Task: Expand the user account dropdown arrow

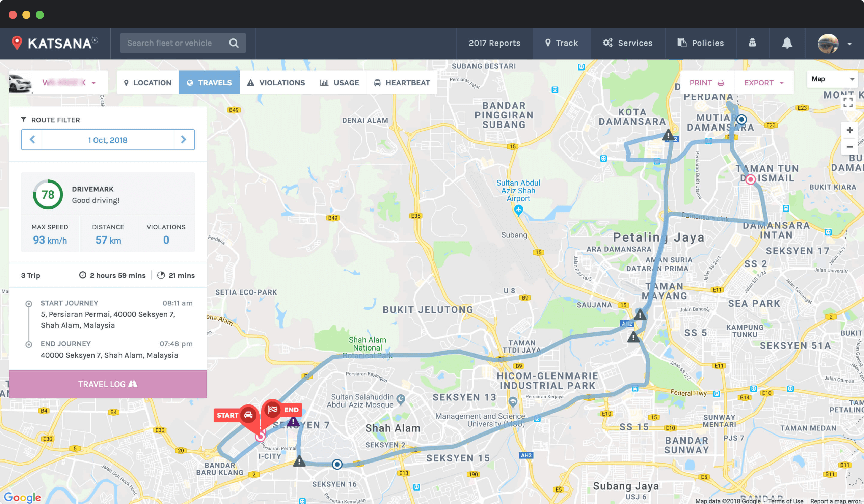Action: click(x=849, y=44)
